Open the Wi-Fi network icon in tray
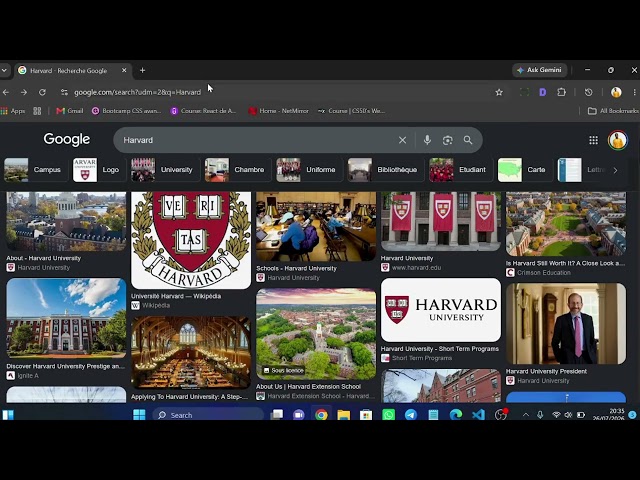Screen dimensions: 640x480 (x=556, y=415)
